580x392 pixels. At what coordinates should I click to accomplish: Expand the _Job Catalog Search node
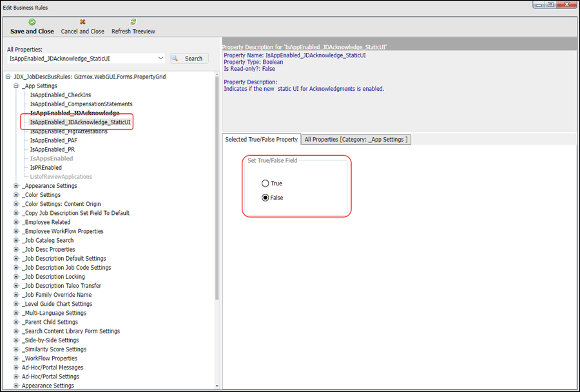[16, 240]
